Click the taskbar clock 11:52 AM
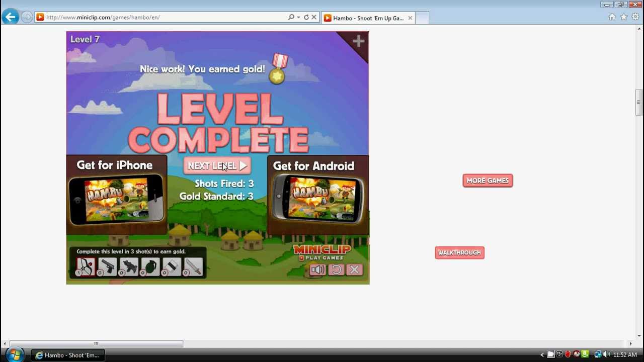 coord(625,355)
